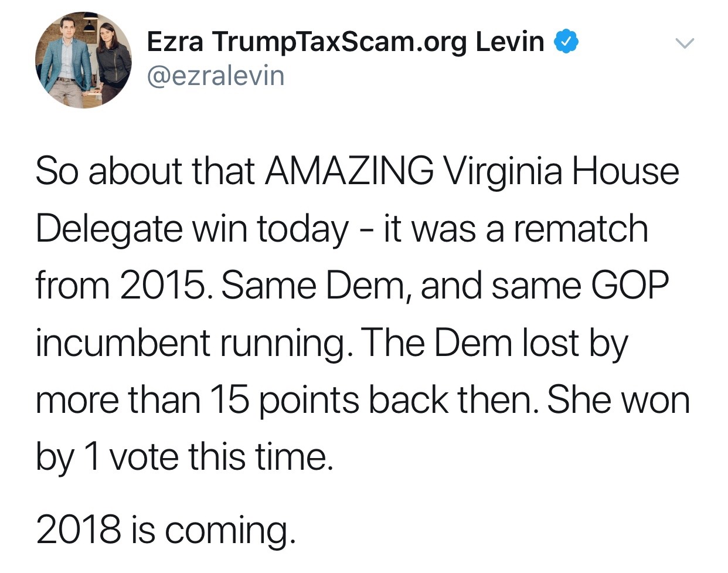Viewport: 728px width, 573px height.
Task: Click the word "AMAZING" in the tweet
Action: point(349,171)
